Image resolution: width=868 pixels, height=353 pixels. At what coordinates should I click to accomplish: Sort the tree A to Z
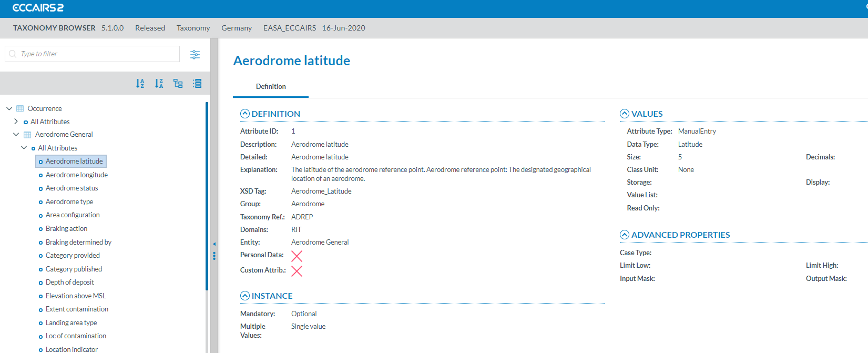(x=140, y=83)
